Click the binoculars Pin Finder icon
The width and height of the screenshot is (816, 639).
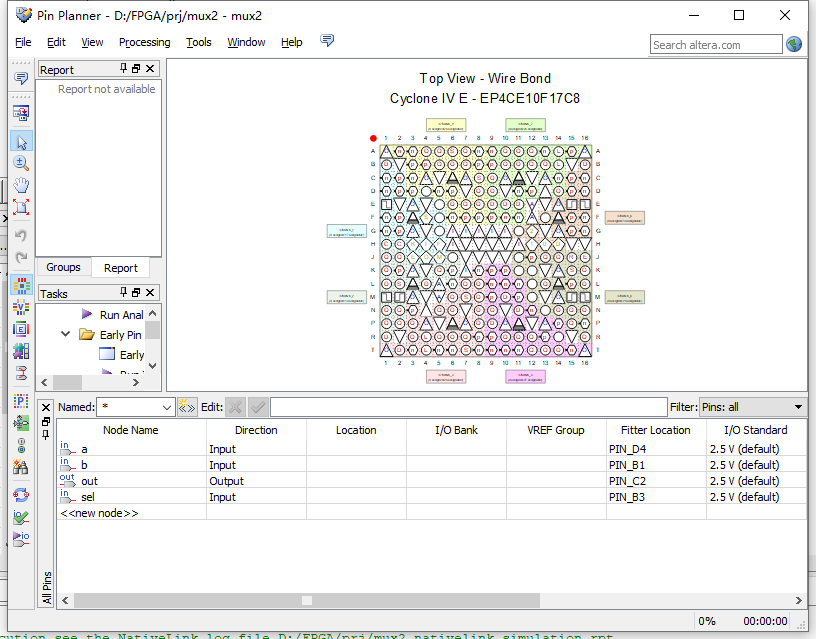tap(21, 467)
